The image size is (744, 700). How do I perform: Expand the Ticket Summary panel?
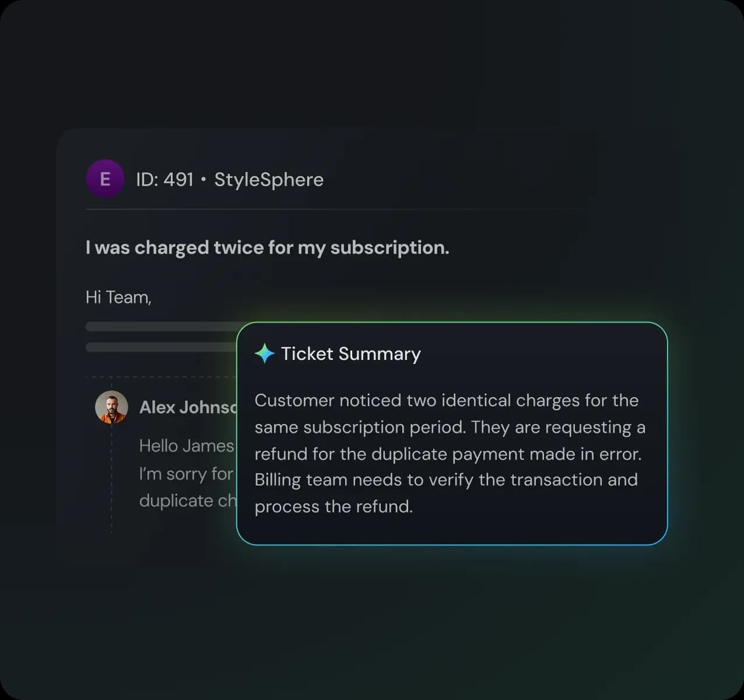click(x=452, y=434)
